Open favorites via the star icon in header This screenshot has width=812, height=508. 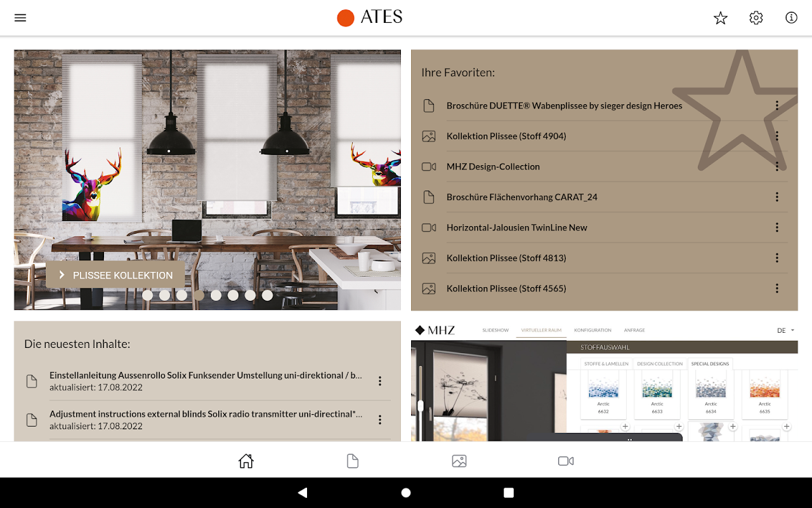[x=721, y=18]
